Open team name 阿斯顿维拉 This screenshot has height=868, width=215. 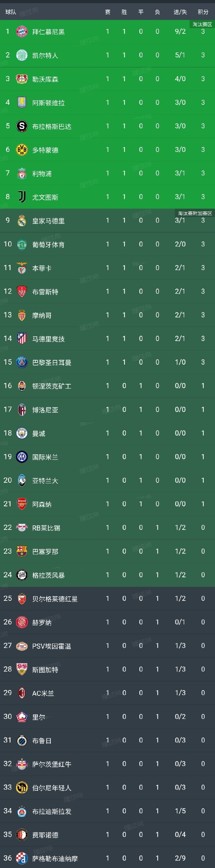pyautogui.click(x=48, y=103)
